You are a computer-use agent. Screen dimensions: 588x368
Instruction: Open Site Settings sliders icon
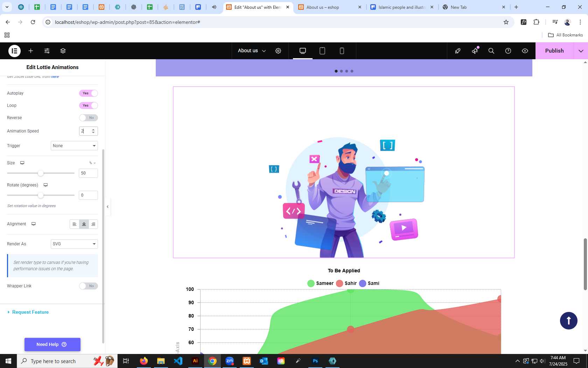tap(47, 51)
